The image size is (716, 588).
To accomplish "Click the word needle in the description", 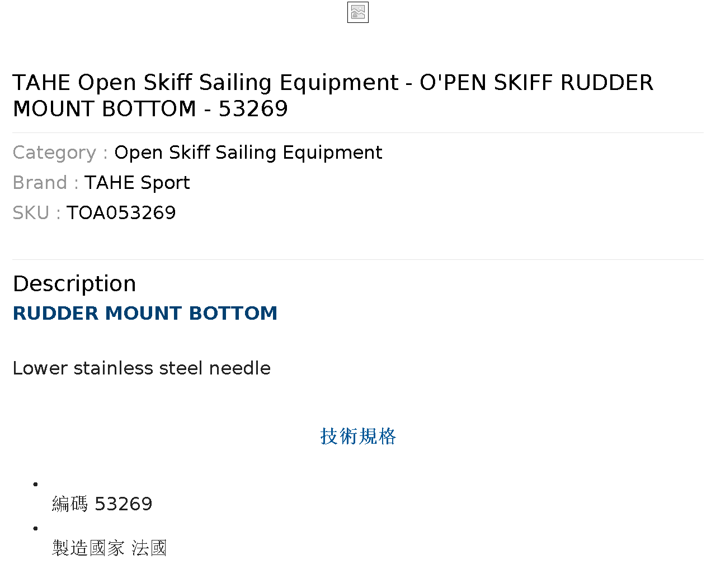I will (240, 368).
